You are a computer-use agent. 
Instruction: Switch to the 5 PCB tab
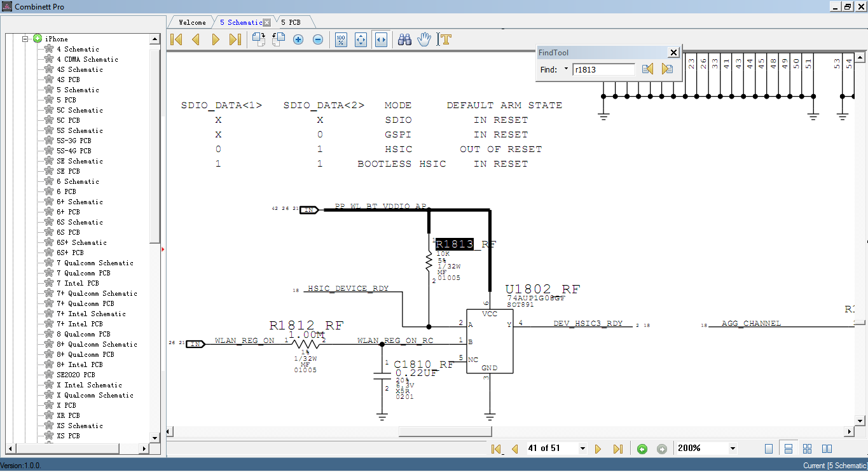(291, 22)
